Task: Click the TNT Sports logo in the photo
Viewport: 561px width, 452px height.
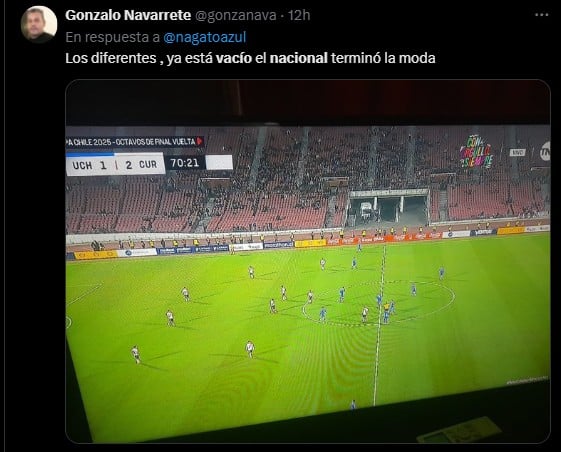Action: (545, 151)
